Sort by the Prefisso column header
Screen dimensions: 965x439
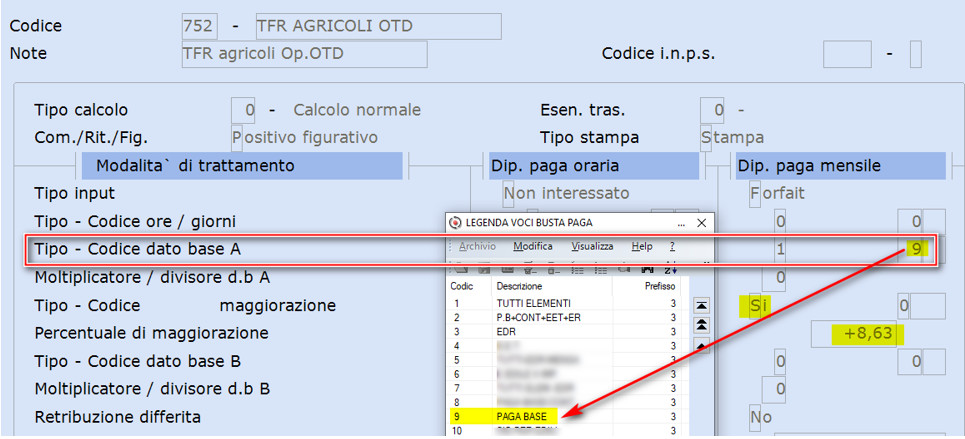660,286
